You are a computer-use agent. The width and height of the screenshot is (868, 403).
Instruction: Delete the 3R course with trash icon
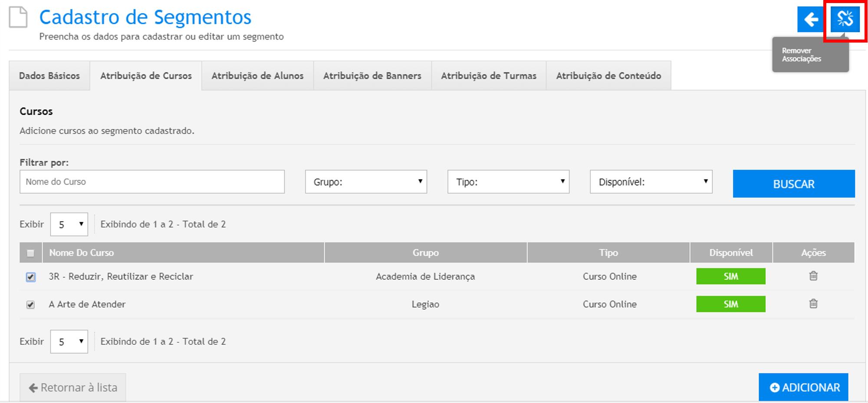point(813,276)
